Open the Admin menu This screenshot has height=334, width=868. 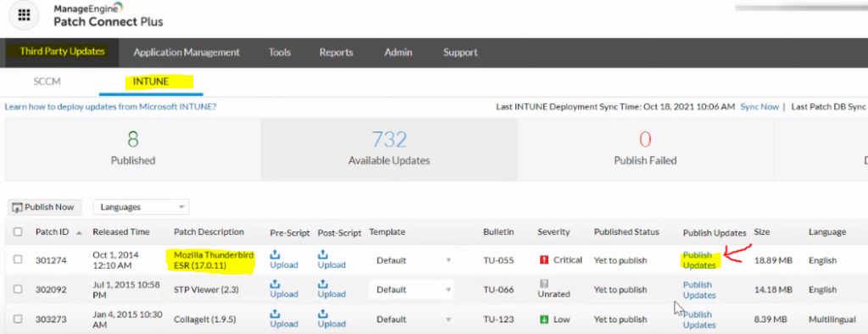[398, 52]
